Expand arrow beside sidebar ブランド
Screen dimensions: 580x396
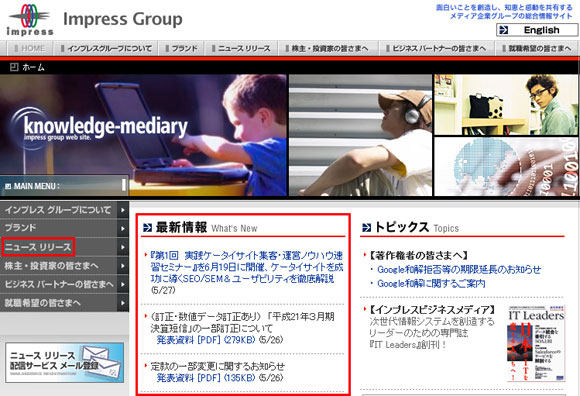click(123, 229)
